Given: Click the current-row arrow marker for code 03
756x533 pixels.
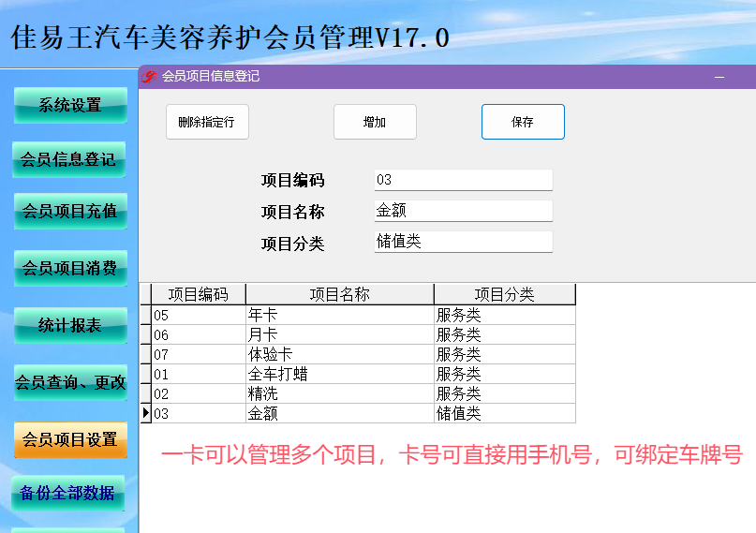Looking at the screenshot, I should pos(145,413).
